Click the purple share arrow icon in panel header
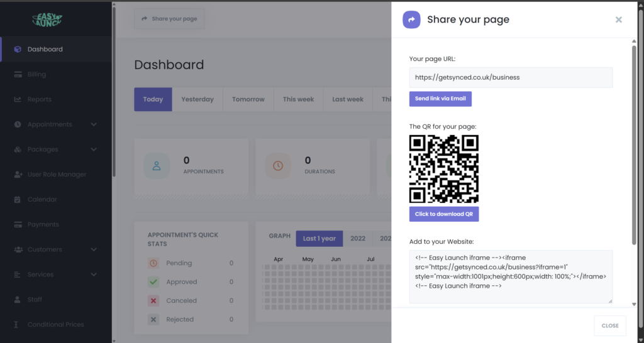 pyautogui.click(x=411, y=19)
